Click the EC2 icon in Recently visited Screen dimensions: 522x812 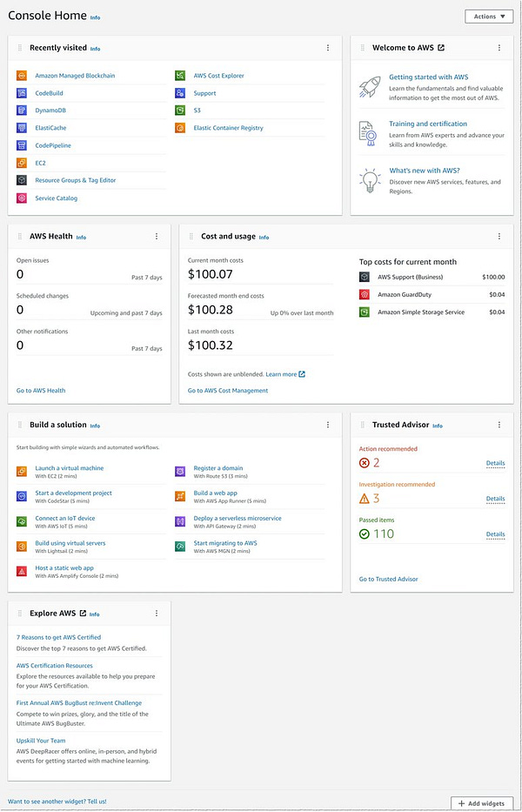(21, 163)
